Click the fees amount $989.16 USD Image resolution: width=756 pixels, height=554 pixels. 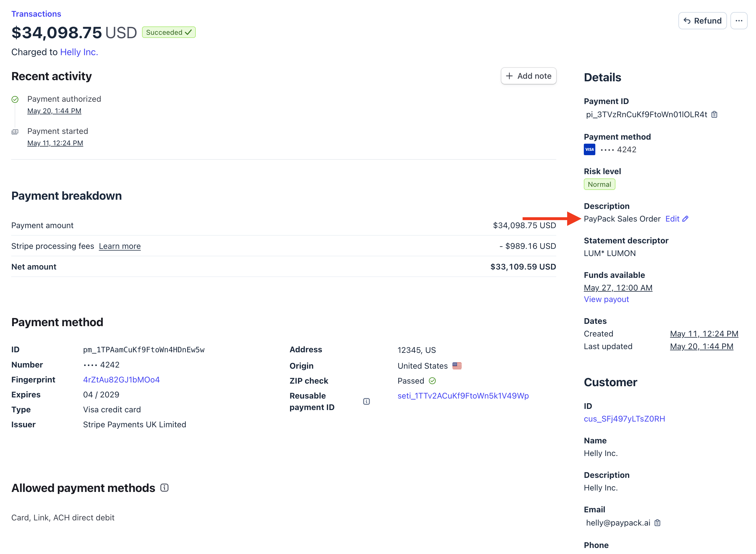click(527, 246)
